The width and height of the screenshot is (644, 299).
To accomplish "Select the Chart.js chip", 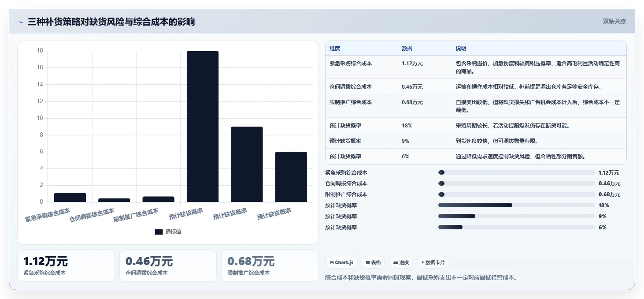I will point(341,262).
